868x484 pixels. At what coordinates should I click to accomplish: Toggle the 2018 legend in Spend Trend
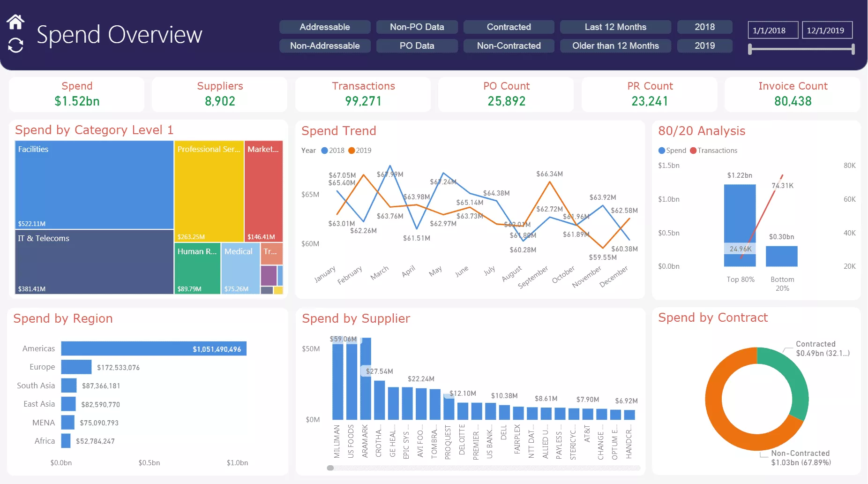pyautogui.click(x=333, y=150)
